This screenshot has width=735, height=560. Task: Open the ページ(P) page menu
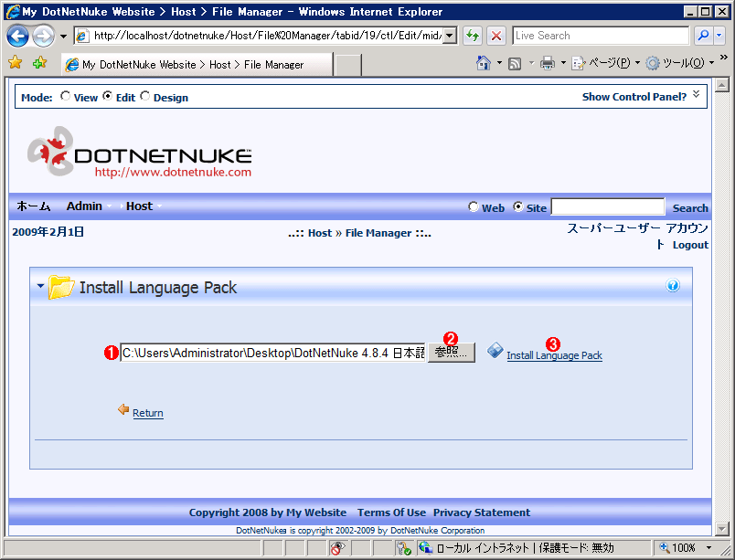pos(605,63)
